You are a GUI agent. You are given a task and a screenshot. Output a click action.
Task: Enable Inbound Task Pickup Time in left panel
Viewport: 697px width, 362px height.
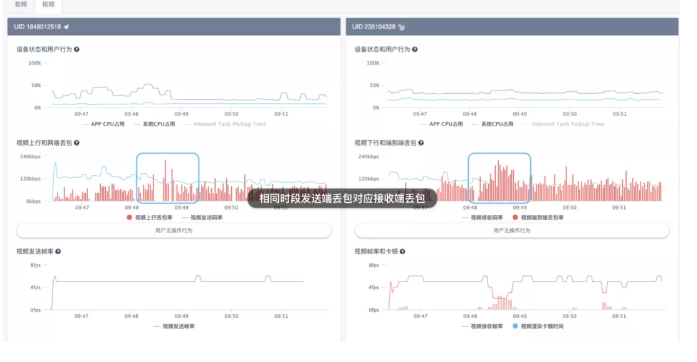225,124
